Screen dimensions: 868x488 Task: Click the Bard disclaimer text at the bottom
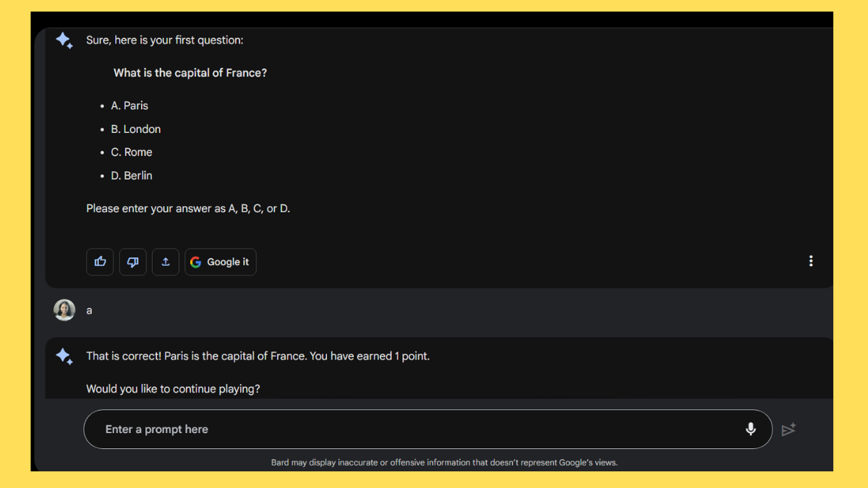pos(445,462)
